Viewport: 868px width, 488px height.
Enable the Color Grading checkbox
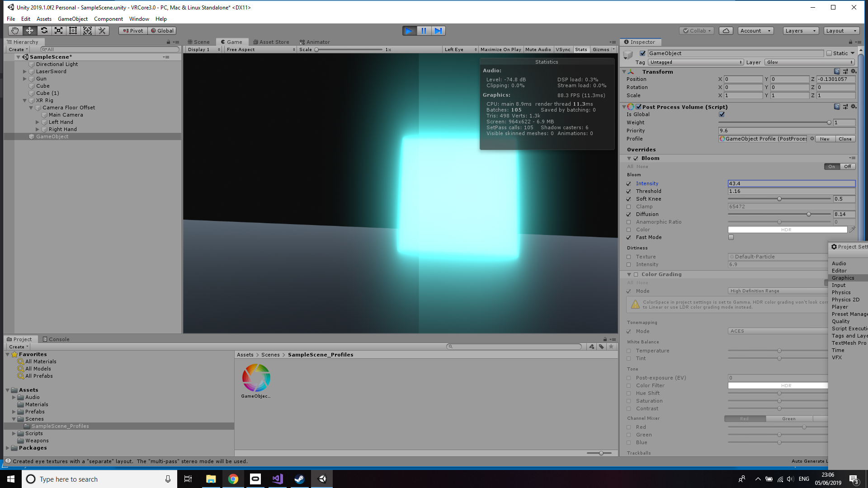[x=636, y=274]
